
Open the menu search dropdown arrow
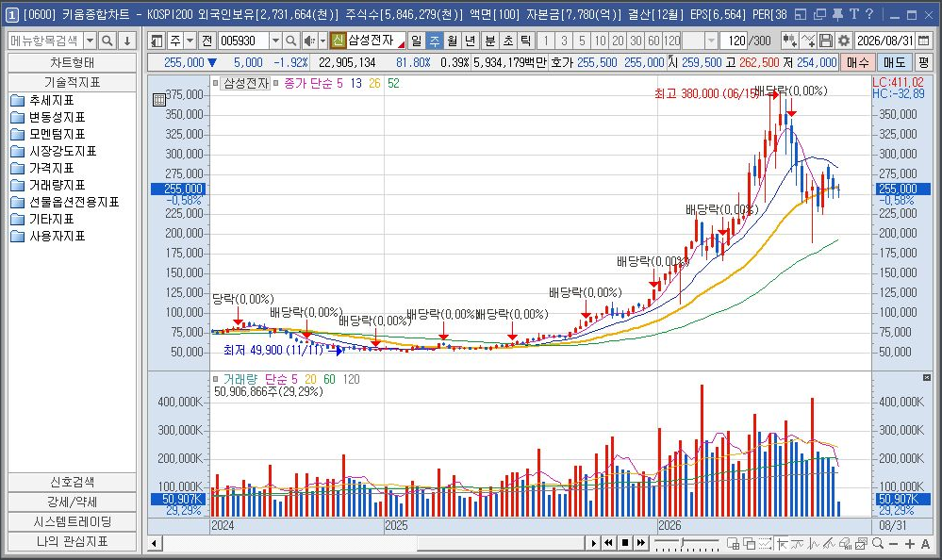[91, 41]
